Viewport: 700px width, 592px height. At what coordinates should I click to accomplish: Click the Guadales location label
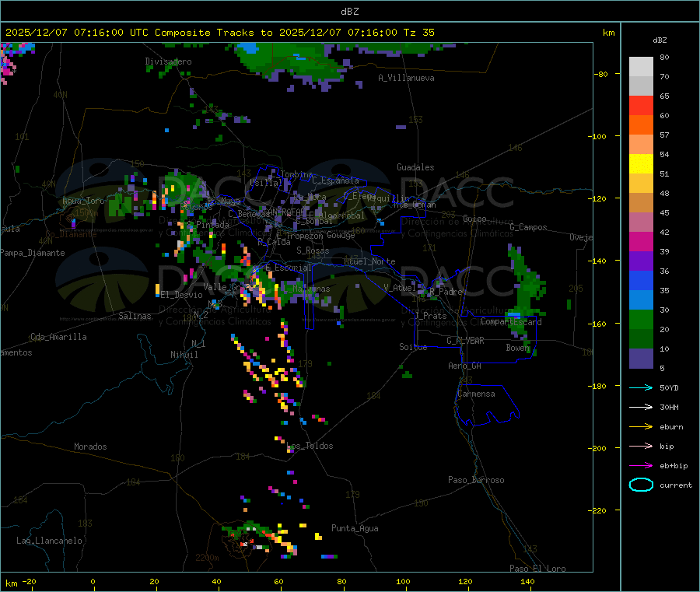coord(415,167)
